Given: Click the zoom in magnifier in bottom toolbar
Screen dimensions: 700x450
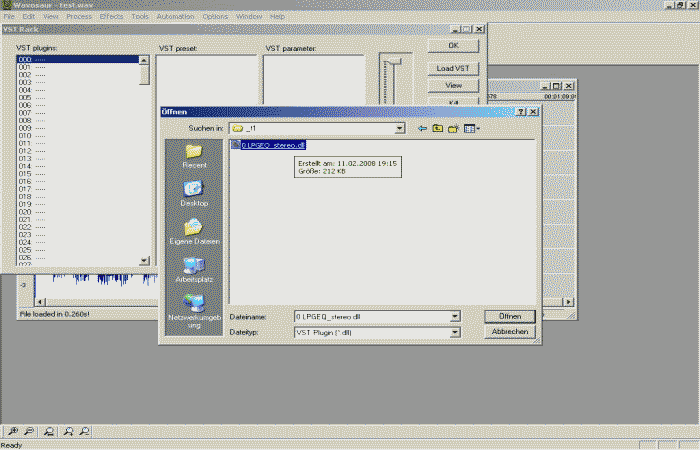Looking at the screenshot, I should coord(13,431).
